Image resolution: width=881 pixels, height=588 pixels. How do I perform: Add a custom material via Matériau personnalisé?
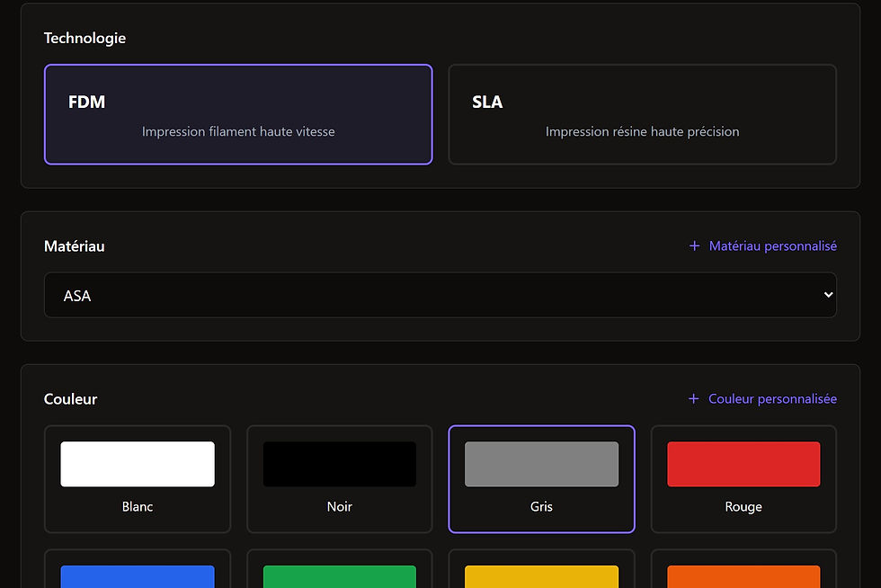(762, 246)
